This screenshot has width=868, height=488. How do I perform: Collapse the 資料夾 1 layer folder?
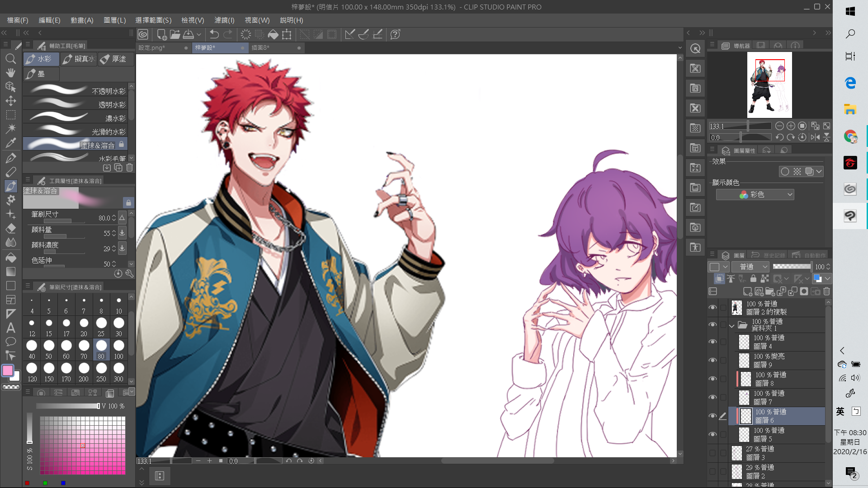click(732, 325)
